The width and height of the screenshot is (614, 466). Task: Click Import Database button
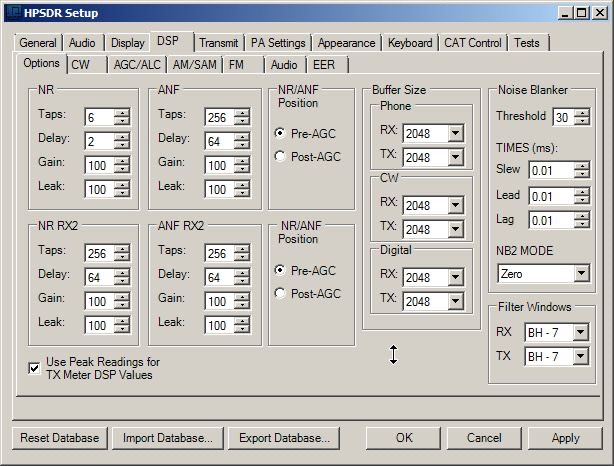tap(168, 438)
